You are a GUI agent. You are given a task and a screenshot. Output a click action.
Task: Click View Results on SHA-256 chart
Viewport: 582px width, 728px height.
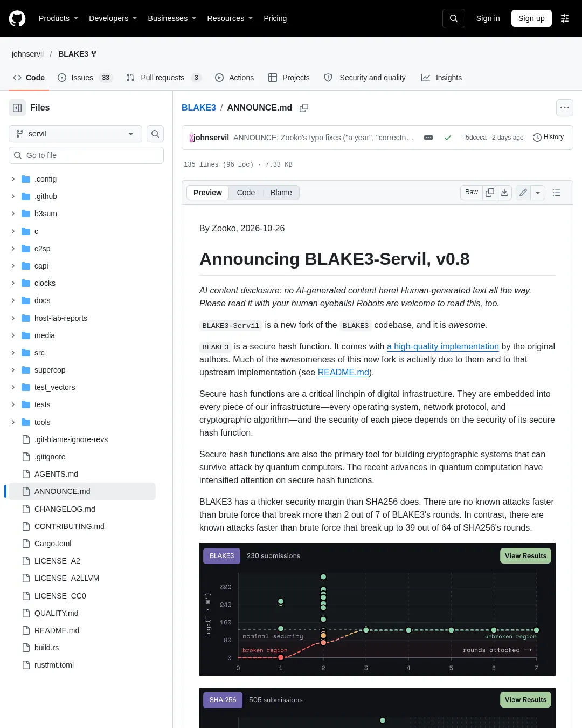(526, 700)
